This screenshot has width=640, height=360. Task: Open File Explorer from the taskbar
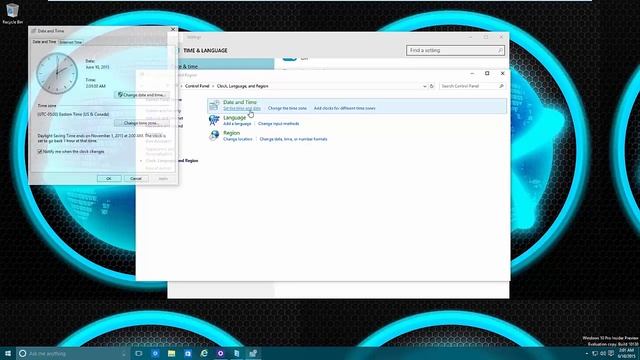pos(171,353)
